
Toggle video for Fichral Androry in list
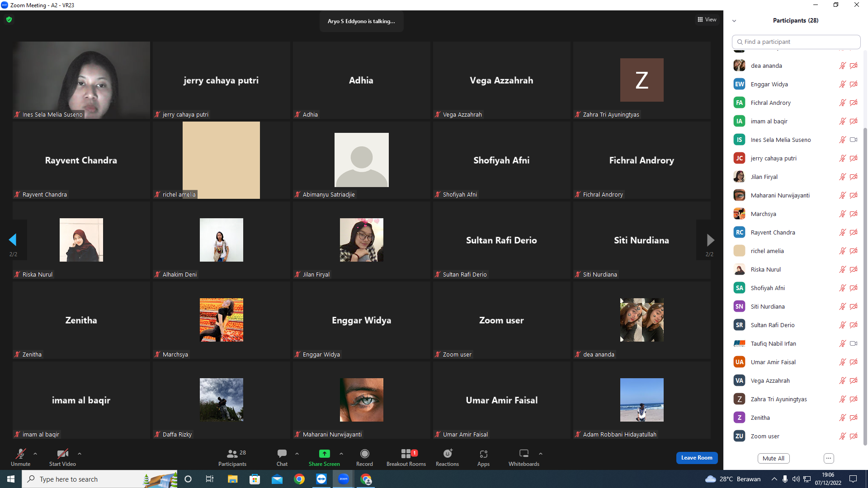click(854, 103)
